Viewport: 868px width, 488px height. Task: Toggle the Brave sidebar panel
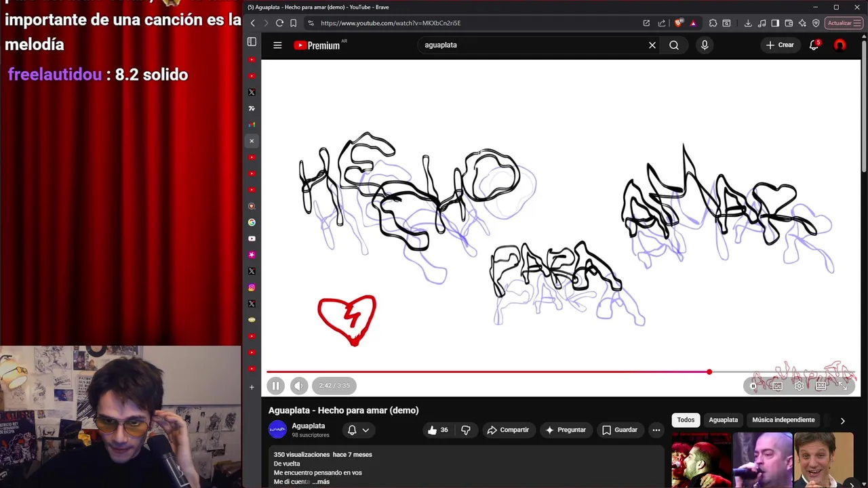coord(775,23)
